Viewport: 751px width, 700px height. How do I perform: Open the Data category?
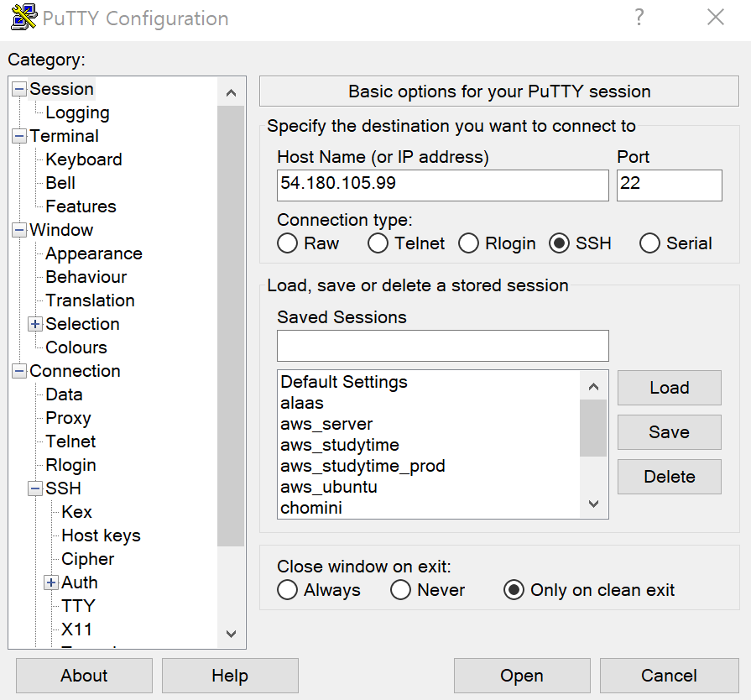(64, 394)
